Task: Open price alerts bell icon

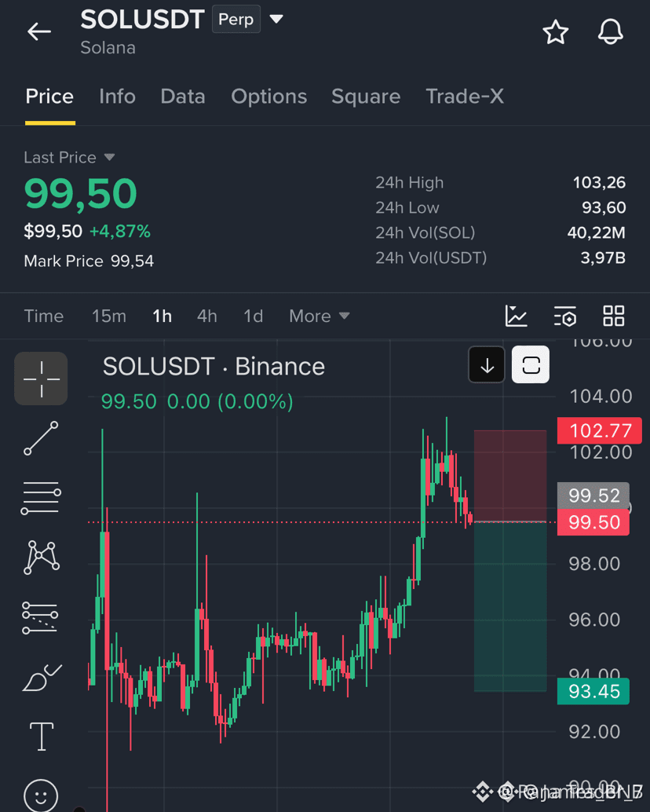Action: [611, 31]
